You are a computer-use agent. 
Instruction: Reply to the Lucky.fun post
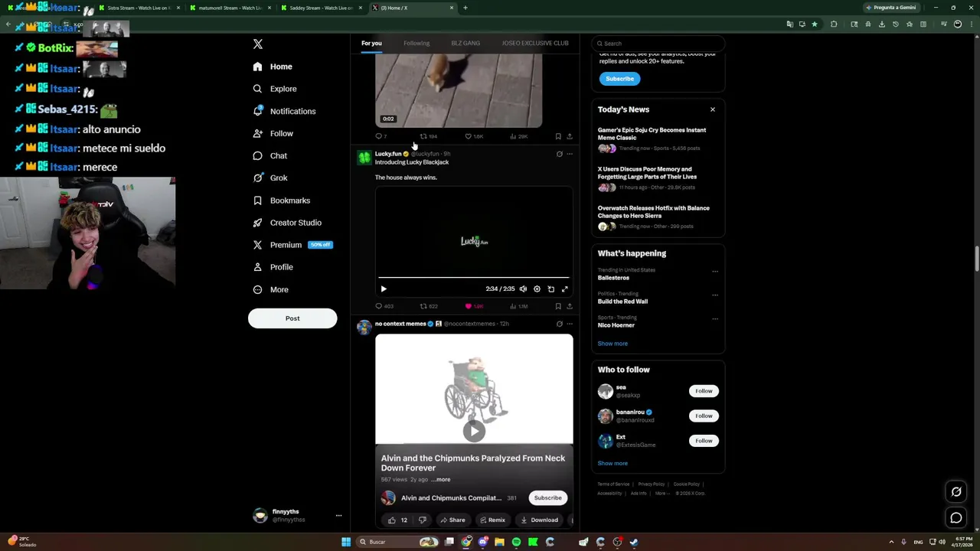(x=384, y=306)
